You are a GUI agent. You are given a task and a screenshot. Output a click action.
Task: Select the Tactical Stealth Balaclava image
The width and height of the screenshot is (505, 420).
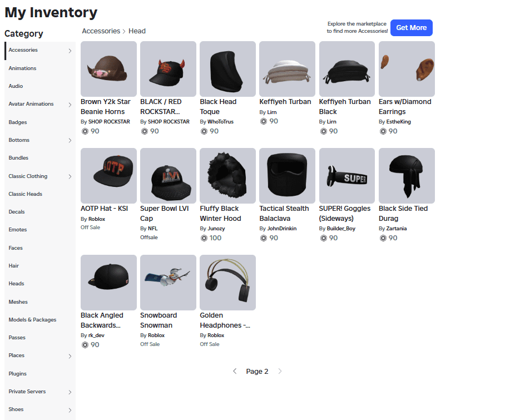[x=287, y=176]
